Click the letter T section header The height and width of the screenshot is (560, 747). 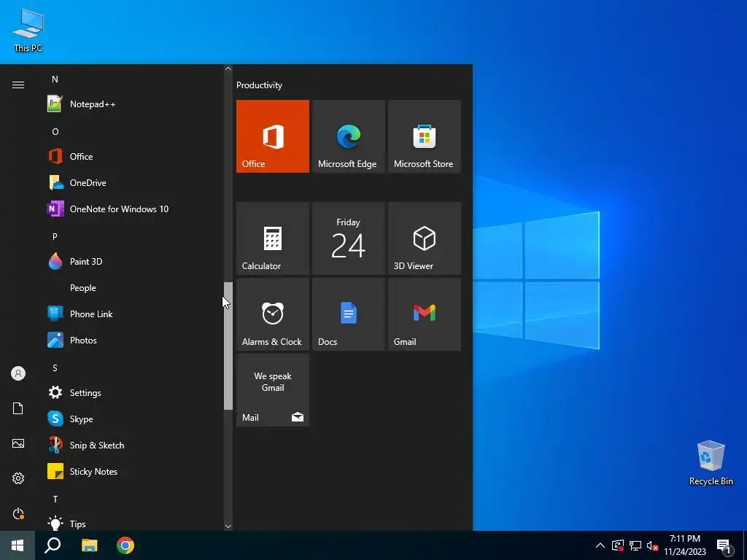click(x=55, y=499)
